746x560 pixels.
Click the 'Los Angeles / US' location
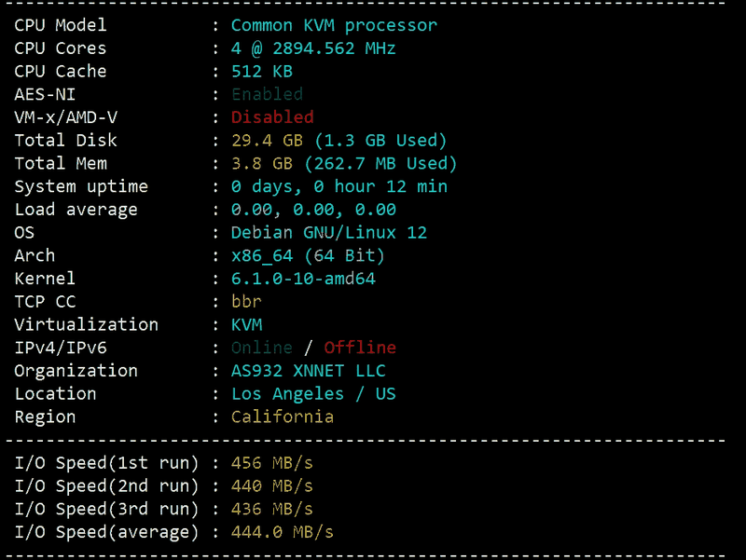pos(313,393)
